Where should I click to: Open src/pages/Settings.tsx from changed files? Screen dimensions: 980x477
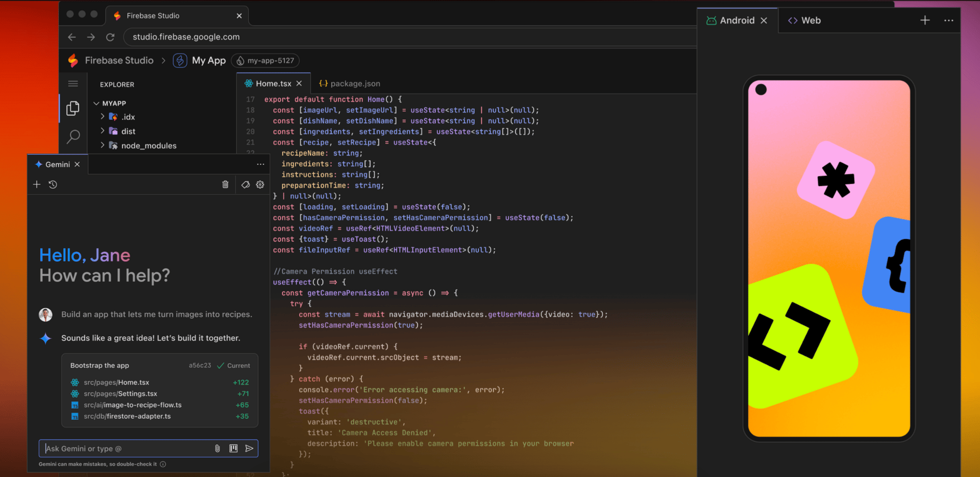(120, 394)
